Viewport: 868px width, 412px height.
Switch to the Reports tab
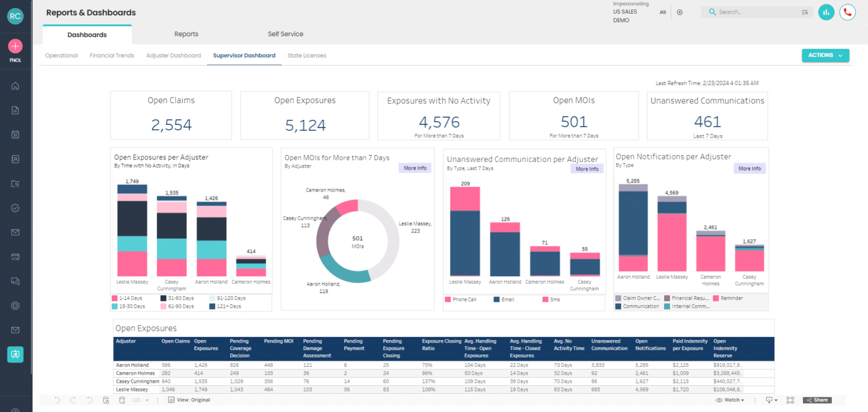point(186,34)
